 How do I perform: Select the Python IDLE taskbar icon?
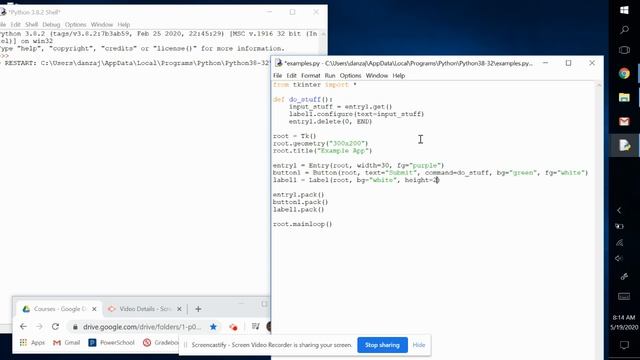[x=624, y=145]
